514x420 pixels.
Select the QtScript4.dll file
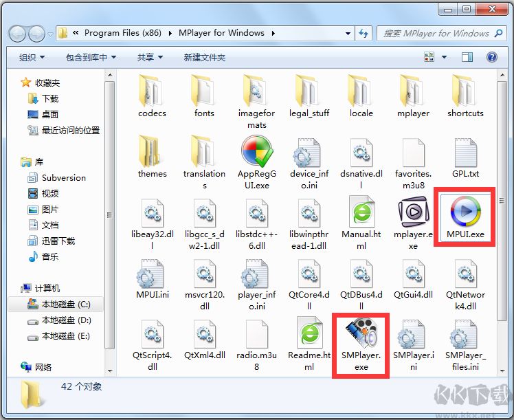[152, 344]
